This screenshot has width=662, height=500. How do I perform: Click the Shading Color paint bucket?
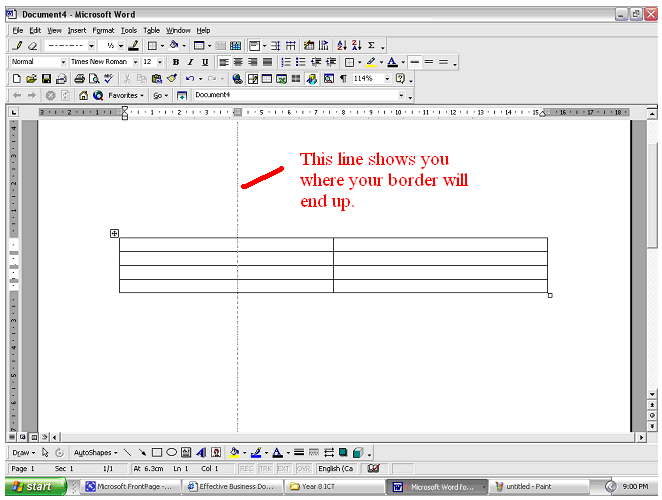click(174, 45)
